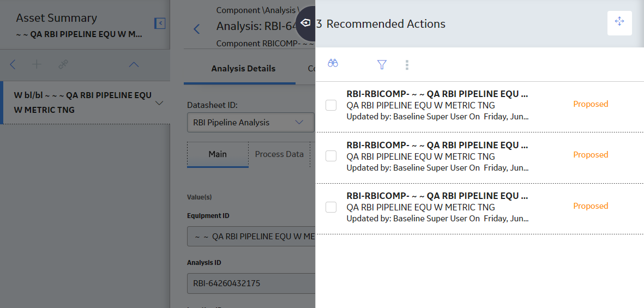Select the Process Data tab

click(279, 154)
